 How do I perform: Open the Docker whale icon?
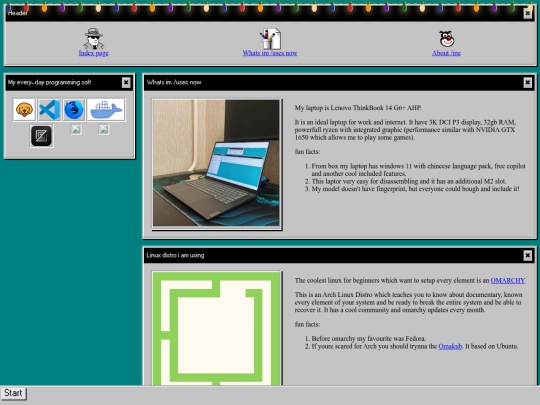click(106, 110)
